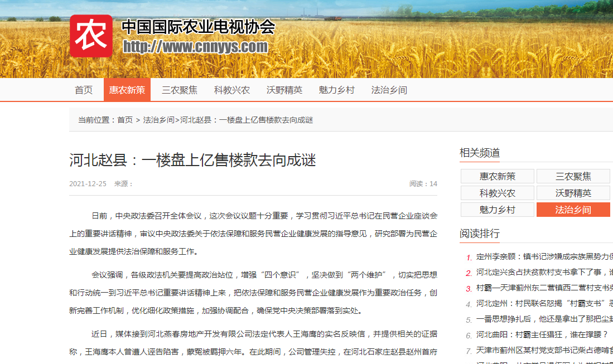Open the 首页 navigation tab
Screen dimensions: 613x364
click(x=84, y=90)
